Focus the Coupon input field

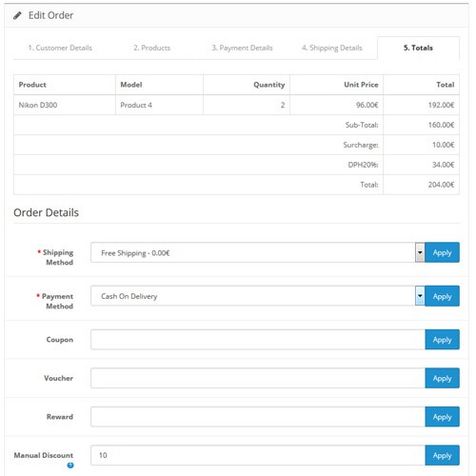258,340
